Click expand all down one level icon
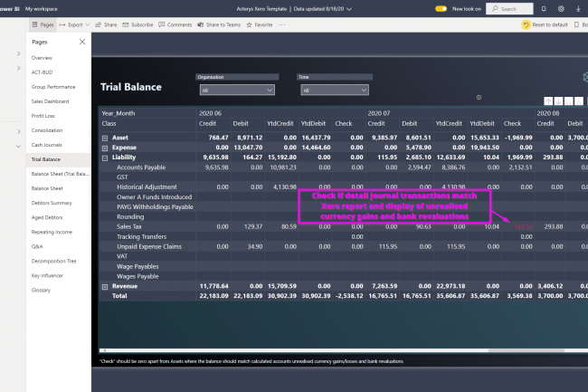The width and height of the screenshot is (588, 392). [579, 101]
